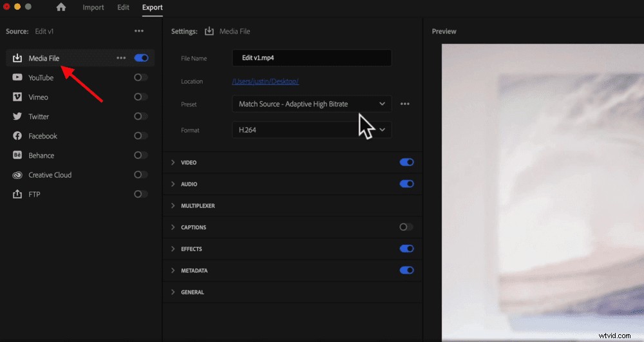The width and height of the screenshot is (644, 342).
Task: Switch to the Edit tab
Action: (x=123, y=7)
